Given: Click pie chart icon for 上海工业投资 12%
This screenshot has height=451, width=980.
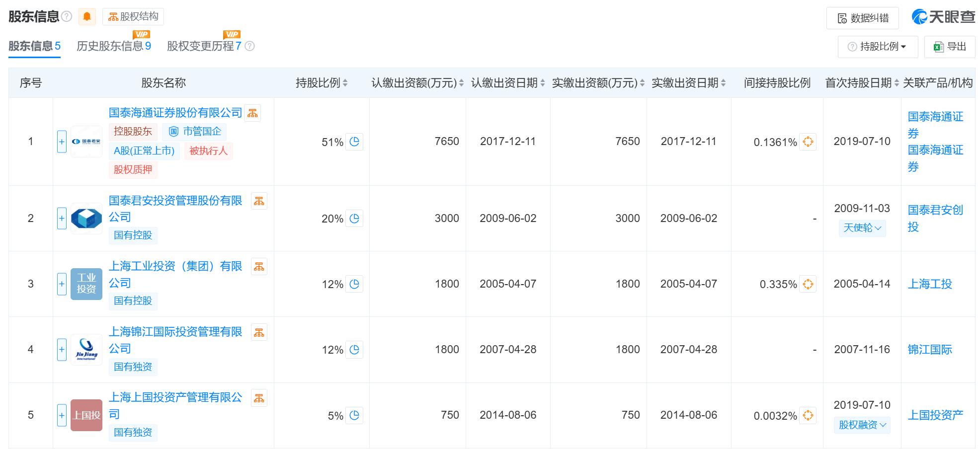Looking at the screenshot, I should 354,284.
